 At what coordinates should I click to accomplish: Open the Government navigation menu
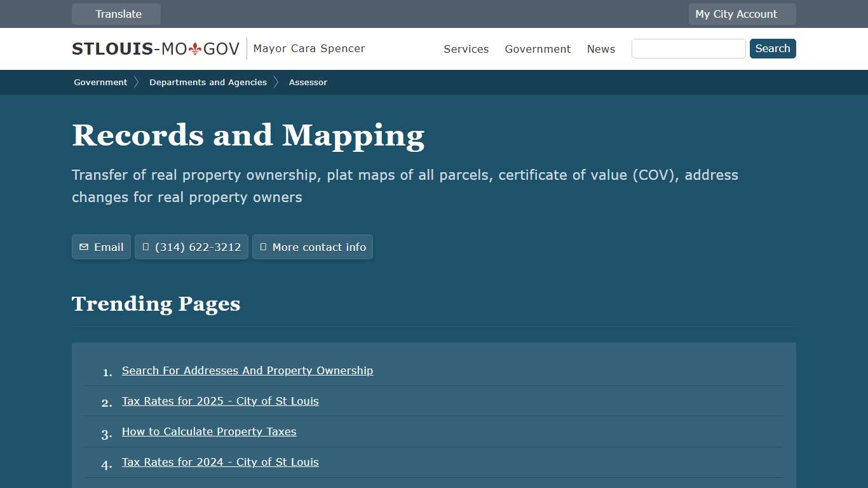[538, 49]
